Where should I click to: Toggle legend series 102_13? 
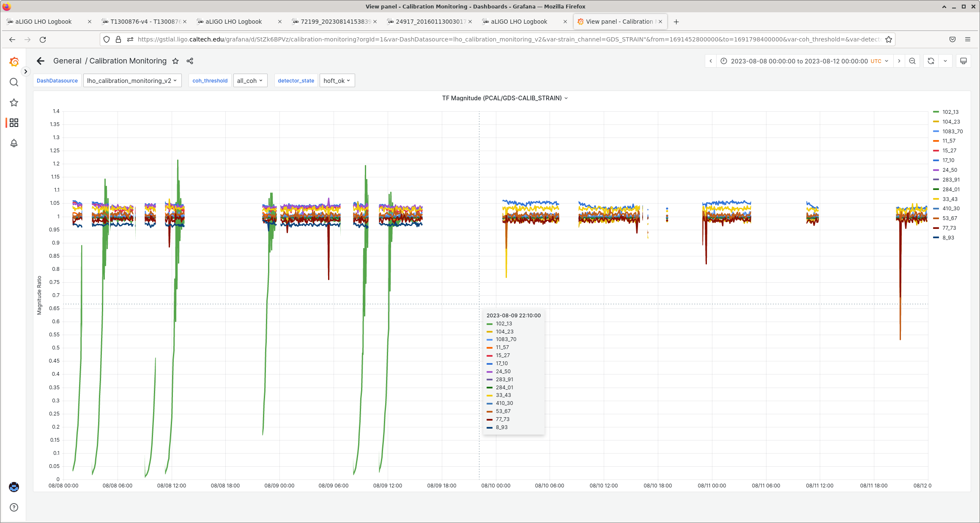coord(950,112)
